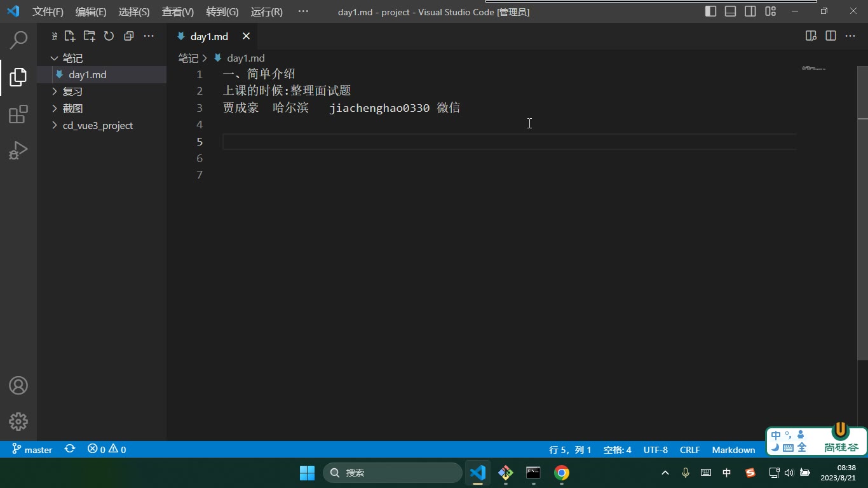Create a new file in Explorer

70,36
